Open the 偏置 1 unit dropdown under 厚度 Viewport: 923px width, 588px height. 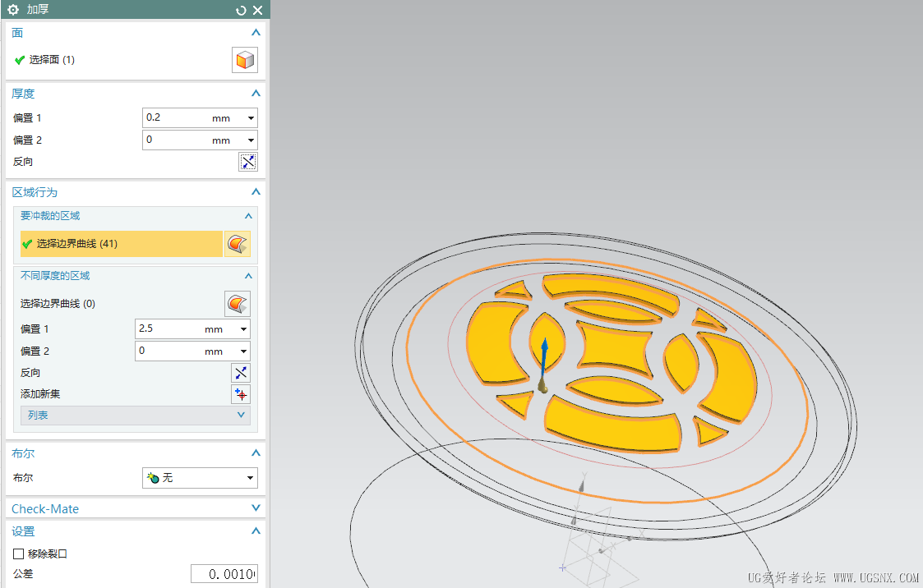point(252,118)
